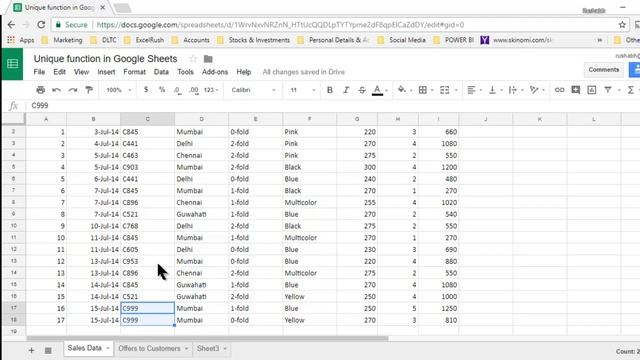Open the zoom 100% dropdown
Screen dimensions: 640x360
[x=118, y=90]
